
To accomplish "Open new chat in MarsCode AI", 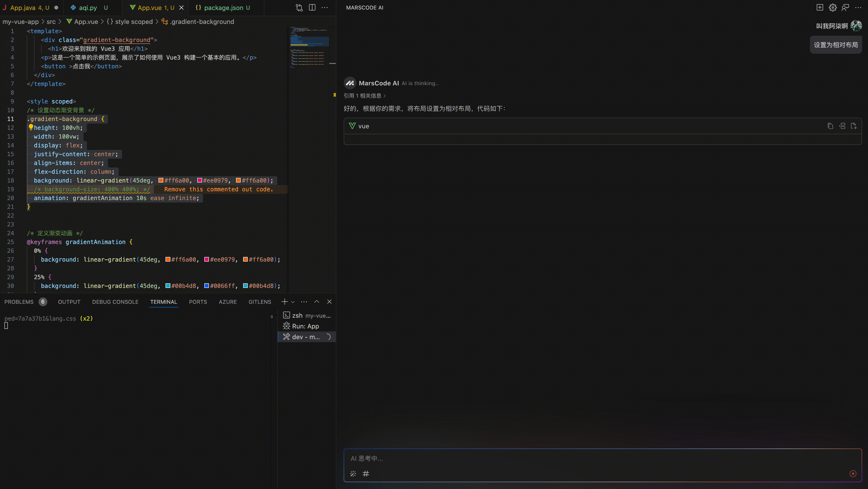I will pos(820,7).
